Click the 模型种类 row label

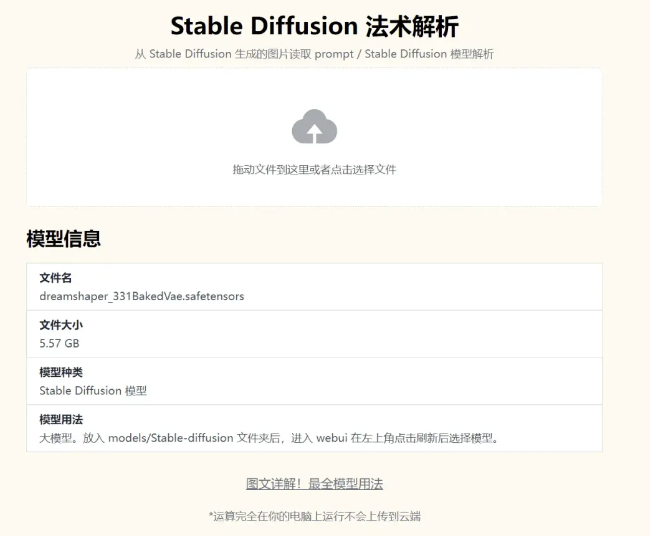[61, 372]
